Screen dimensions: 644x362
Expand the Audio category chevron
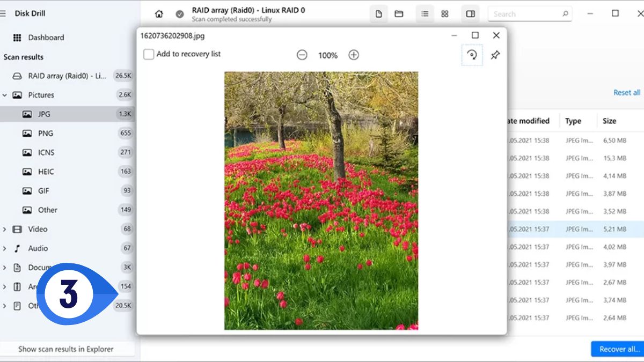point(5,248)
